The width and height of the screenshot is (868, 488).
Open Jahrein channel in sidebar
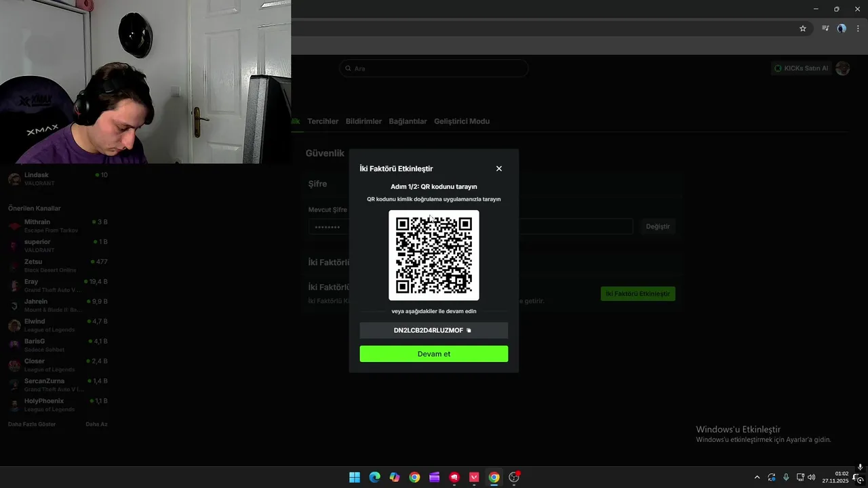pyautogui.click(x=58, y=305)
